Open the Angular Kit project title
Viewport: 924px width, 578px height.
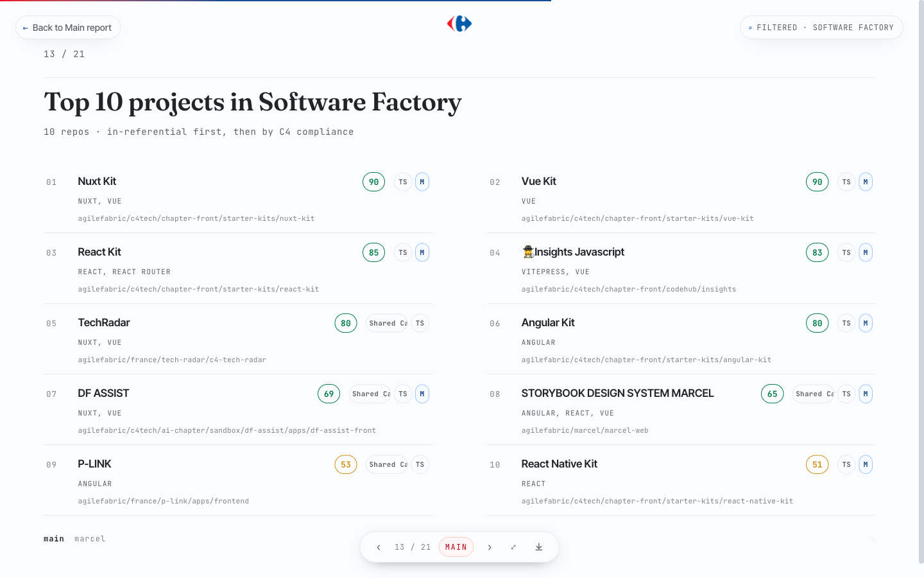[548, 322]
